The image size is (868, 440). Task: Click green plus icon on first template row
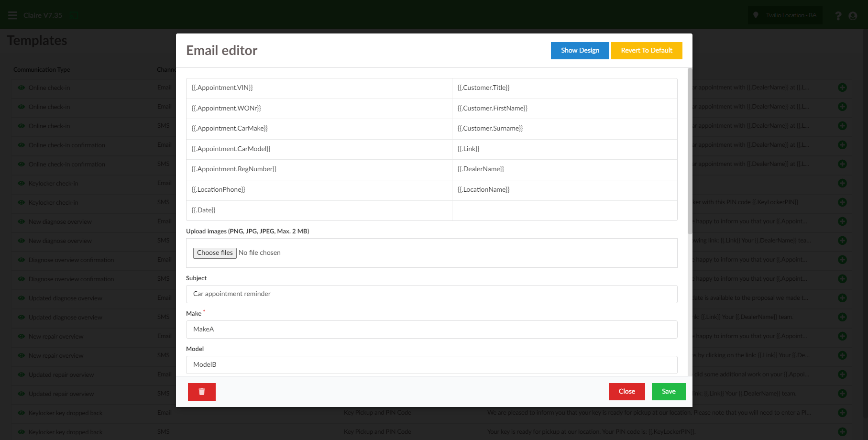tap(842, 88)
